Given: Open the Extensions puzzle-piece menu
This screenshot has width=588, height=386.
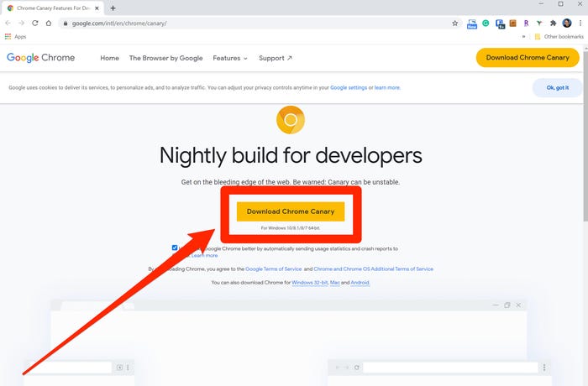Looking at the screenshot, I should [x=553, y=23].
